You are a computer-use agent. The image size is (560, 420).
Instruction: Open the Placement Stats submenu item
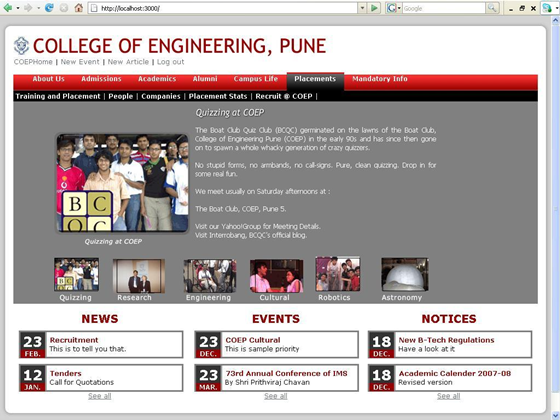(x=218, y=96)
